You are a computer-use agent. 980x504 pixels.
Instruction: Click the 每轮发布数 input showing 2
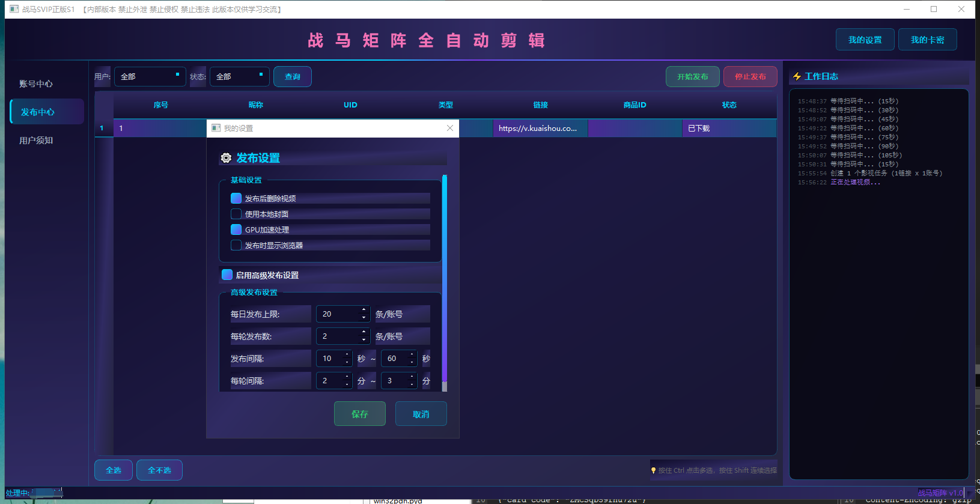(342, 336)
